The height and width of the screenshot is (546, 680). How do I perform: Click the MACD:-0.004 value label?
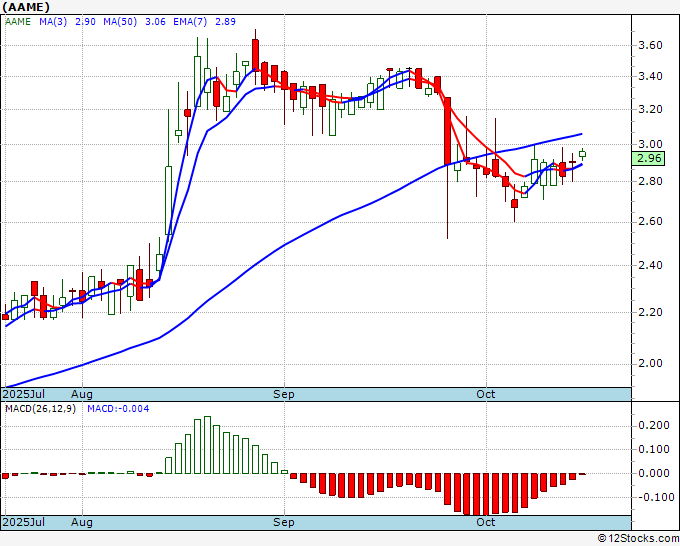[x=118, y=409]
